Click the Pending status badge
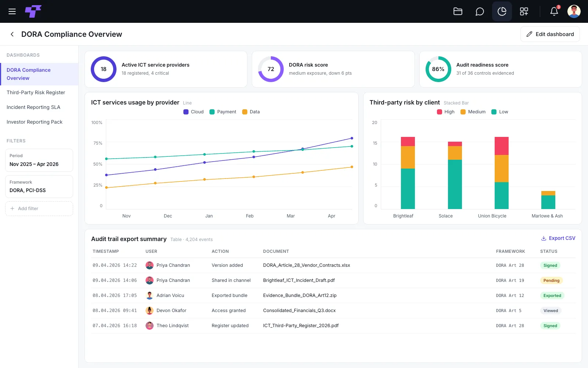Viewport: 588px width, 368px height. pos(551,280)
